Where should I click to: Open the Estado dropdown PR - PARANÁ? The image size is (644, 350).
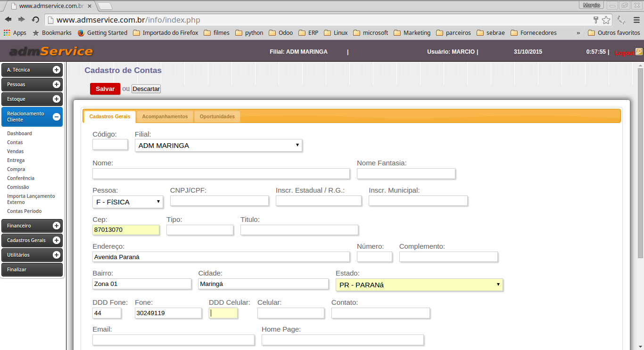[419, 285]
